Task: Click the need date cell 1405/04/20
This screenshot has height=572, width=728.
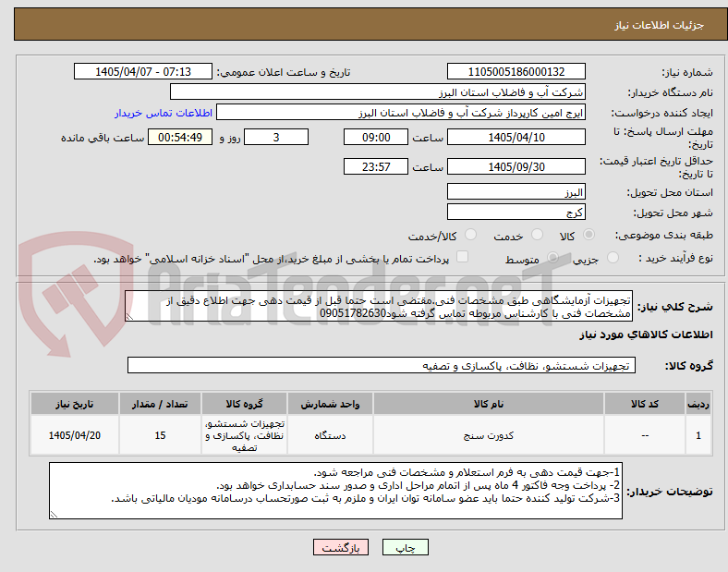Action: (x=75, y=435)
